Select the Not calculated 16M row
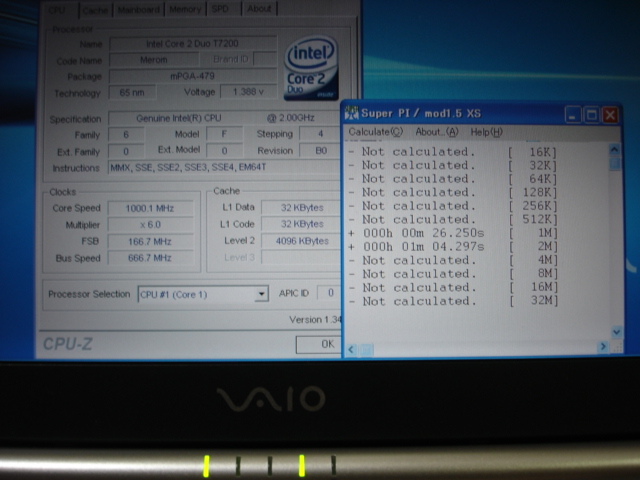 pyautogui.click(x=452, y=287)
